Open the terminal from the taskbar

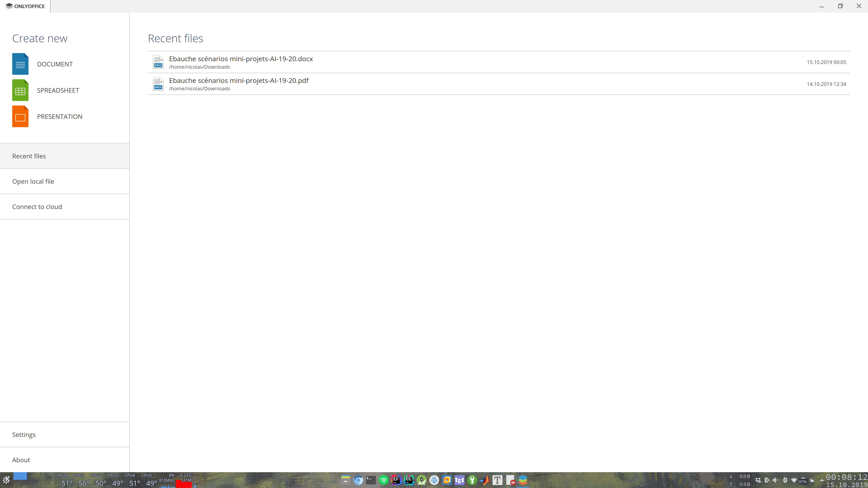(371, 480)
